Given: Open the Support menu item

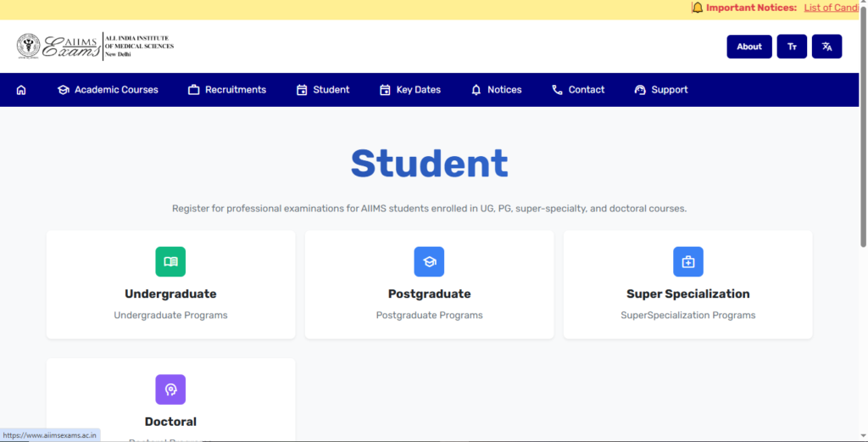Looking at the screenshot, I should (x=661, y=90).
